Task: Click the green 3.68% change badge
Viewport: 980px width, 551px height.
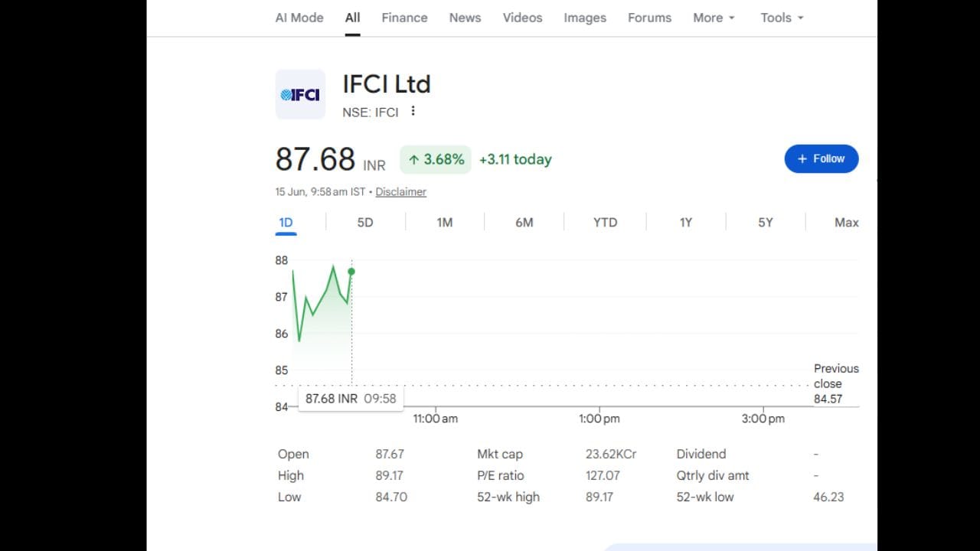Action: click(x=436, y=159)
